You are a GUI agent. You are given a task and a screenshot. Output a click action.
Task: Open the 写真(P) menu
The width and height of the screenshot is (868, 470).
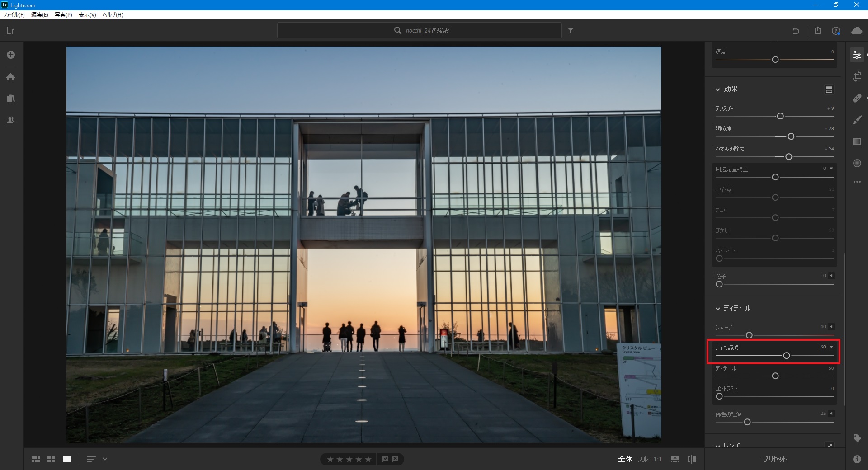63,14
